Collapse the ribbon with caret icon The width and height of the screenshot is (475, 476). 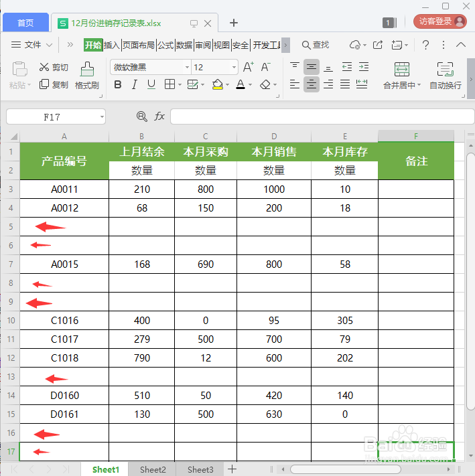tap(461, 45)
